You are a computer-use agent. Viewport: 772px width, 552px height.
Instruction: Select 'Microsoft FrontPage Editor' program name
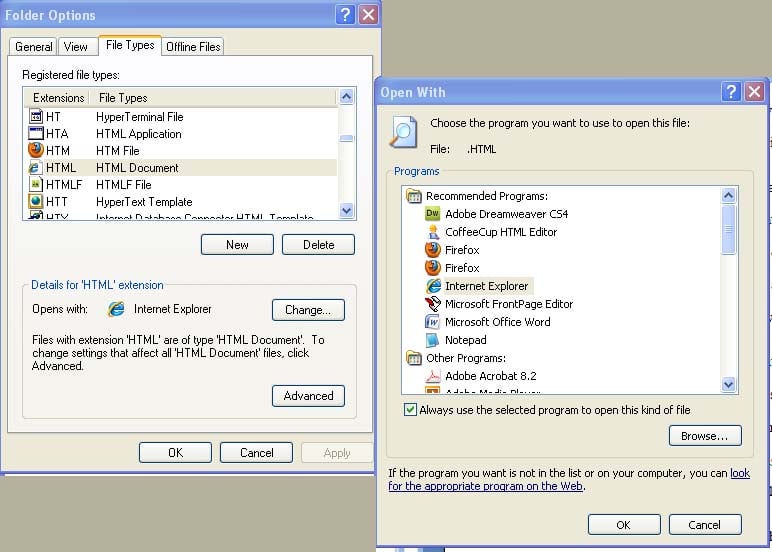coord(509,304)
